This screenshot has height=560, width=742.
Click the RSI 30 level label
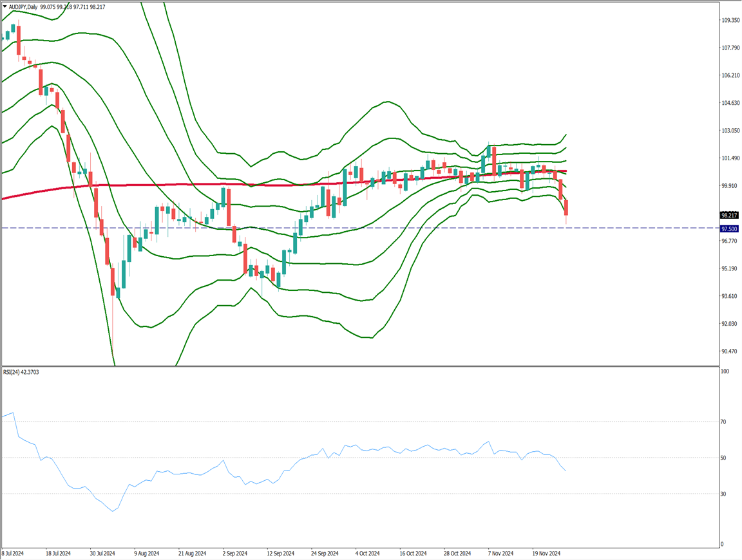tap(723, 494)
